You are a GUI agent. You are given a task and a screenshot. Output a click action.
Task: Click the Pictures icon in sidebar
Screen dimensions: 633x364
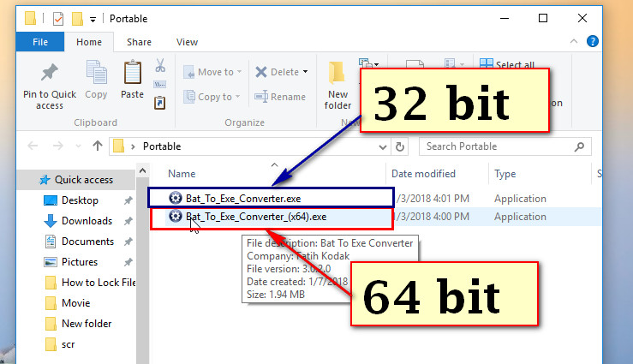[51, 262]
